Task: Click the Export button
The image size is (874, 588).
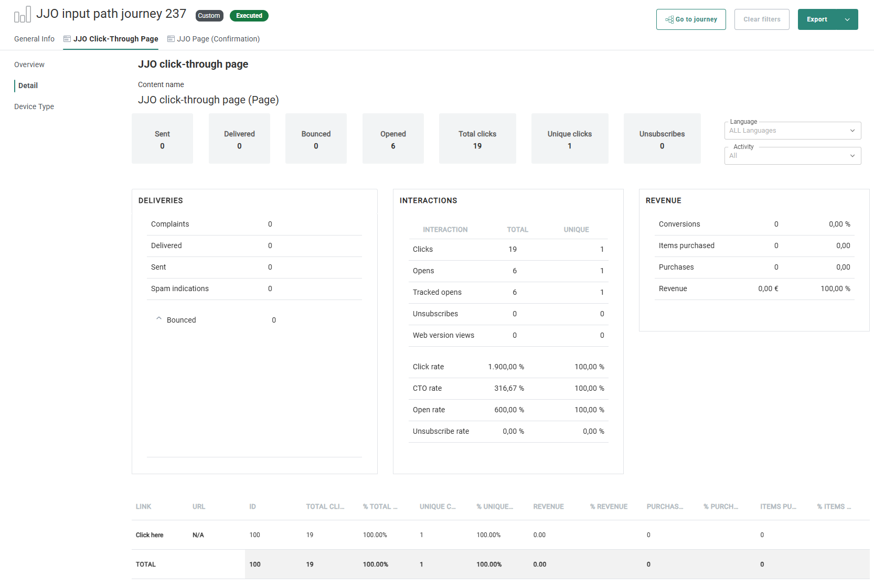Action: [817, 19]
